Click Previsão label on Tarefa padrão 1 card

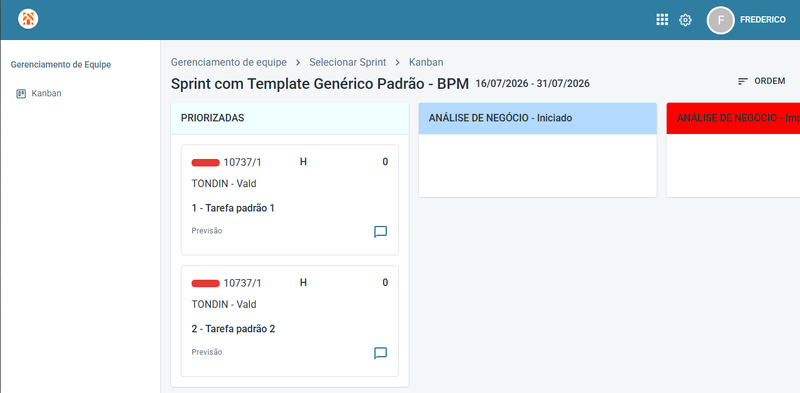[x=207, y=231]
